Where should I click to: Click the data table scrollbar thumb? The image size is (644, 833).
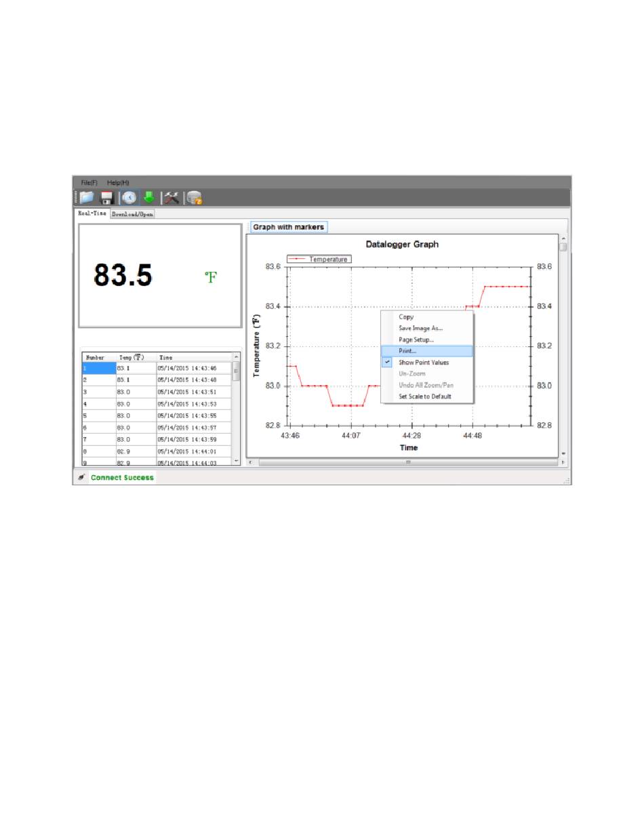pos(237,371)
